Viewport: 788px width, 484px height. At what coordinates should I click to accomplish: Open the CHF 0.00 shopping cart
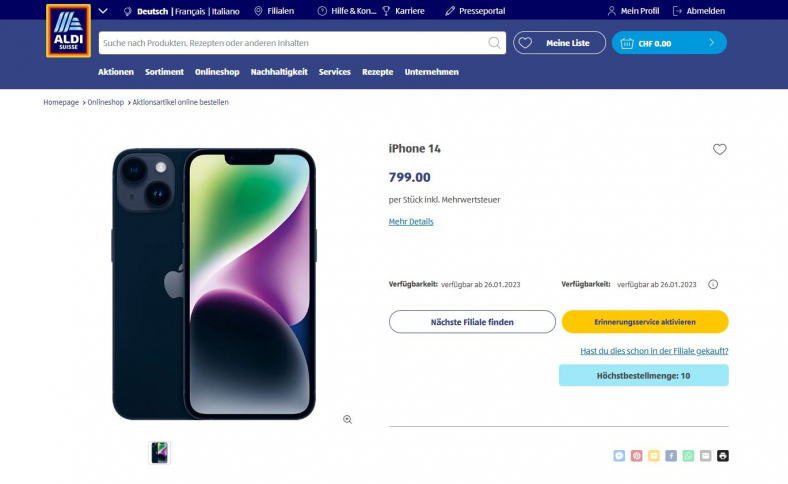pyautogui.click(x=669, y=43)
